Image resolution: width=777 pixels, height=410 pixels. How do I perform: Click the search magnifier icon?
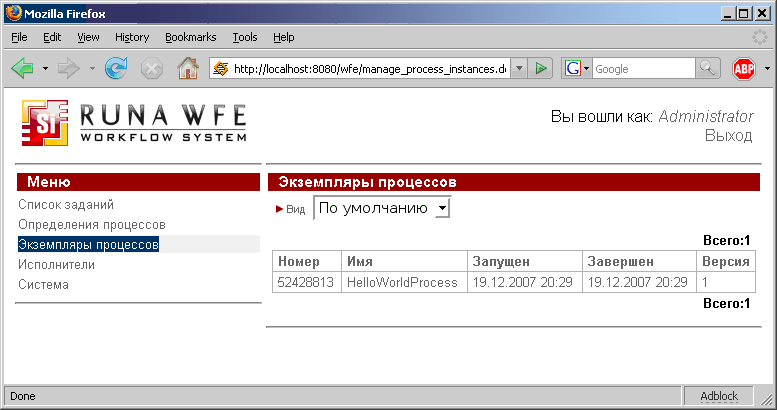point(708,68)
